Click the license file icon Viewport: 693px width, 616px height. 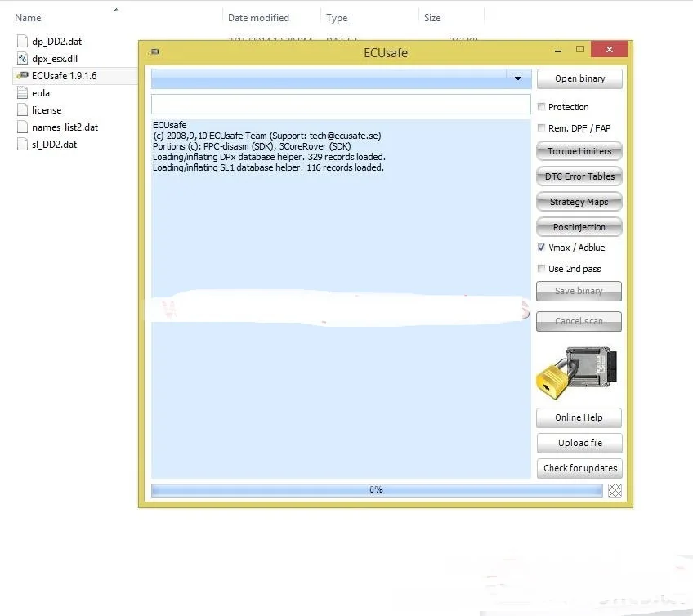pos(22,110)
